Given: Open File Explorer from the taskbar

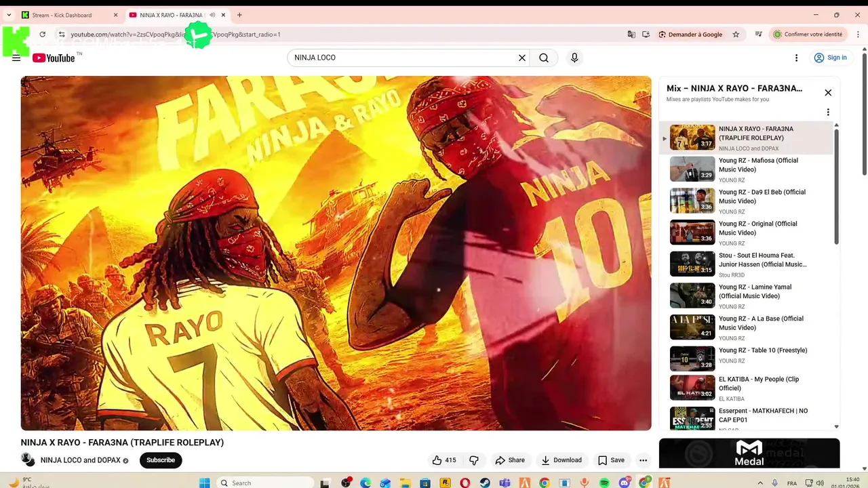Looking at the screenshot, I should click(406, 483).
